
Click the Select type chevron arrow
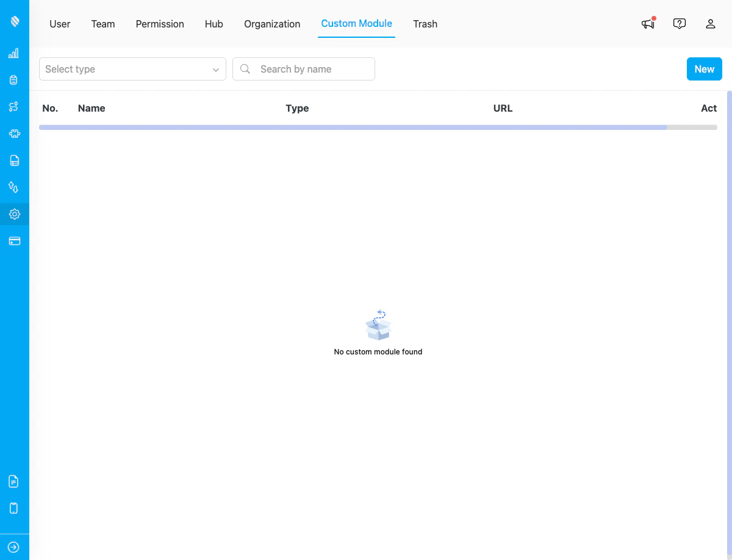point(216,70)
